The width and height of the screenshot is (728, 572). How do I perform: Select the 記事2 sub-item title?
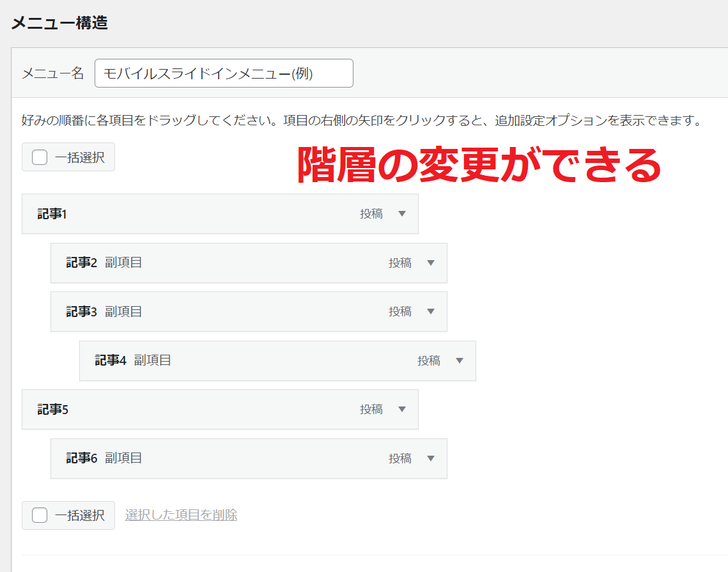pos(81,263)
